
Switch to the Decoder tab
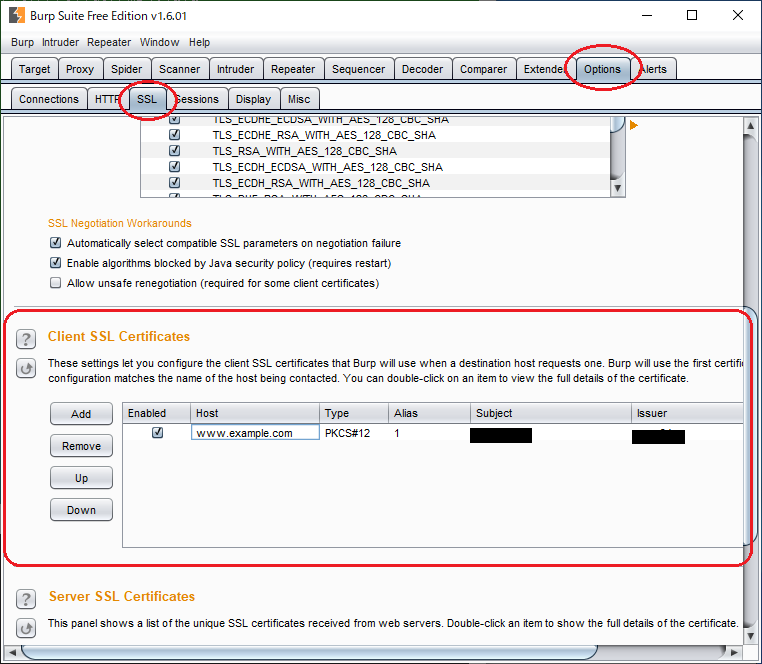[x=422, y=69]
